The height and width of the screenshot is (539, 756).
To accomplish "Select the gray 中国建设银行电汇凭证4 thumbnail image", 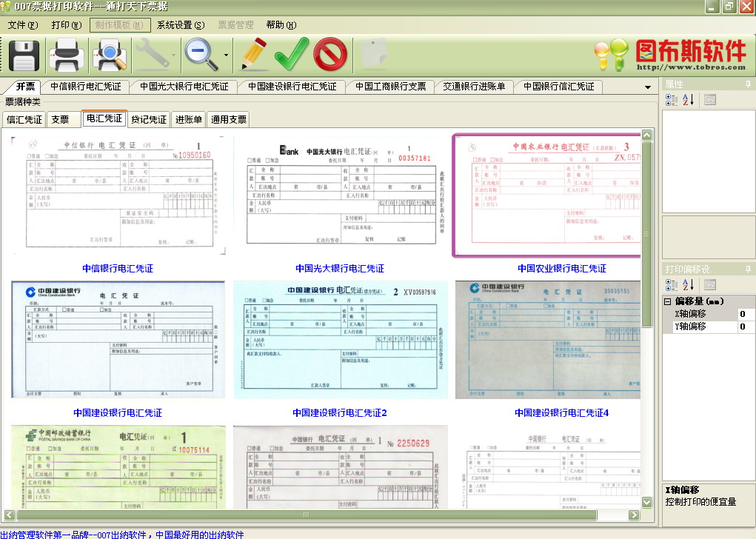I will 548,340.
